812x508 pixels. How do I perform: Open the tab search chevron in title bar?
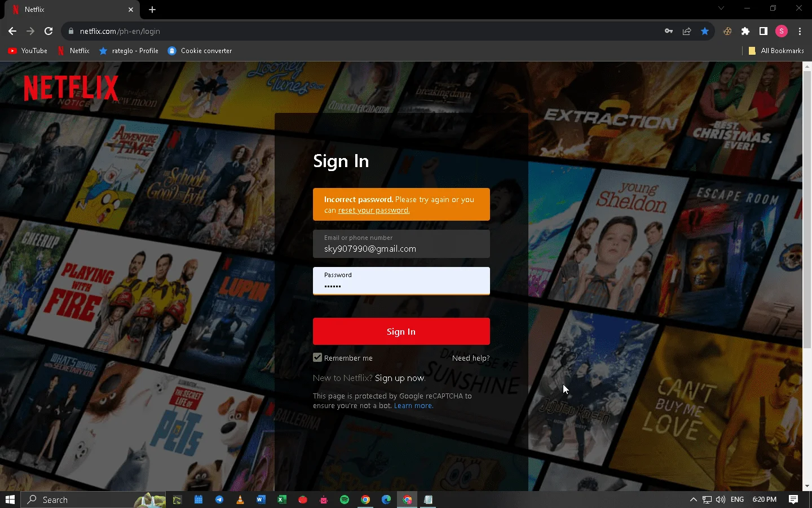click(721, 8)
